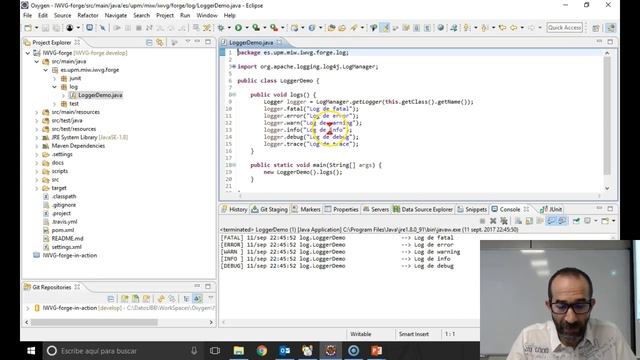Screen dimensions: 640x360
Task: Click the Search flashlight icon in toolbar
Action: [353, 28]
